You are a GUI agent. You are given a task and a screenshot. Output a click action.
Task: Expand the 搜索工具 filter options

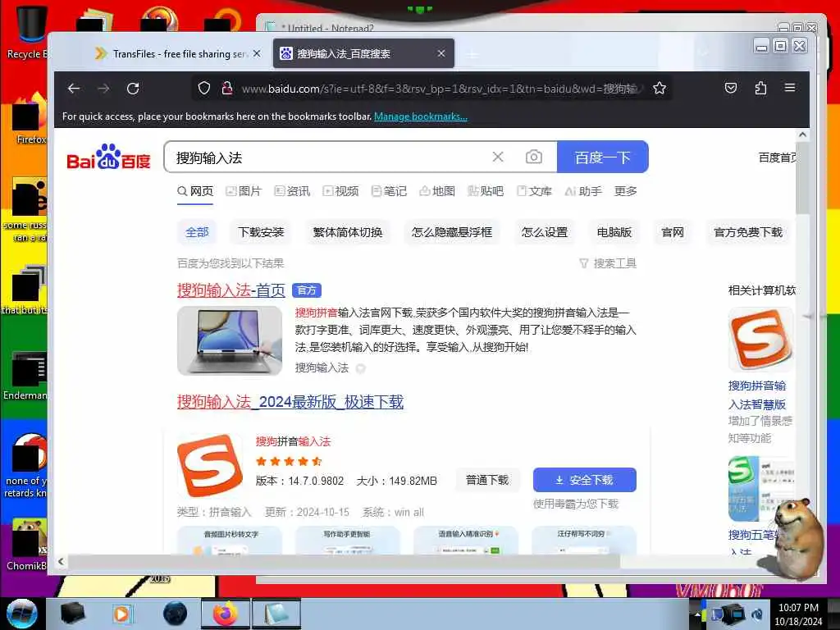(x=608, y=263)
